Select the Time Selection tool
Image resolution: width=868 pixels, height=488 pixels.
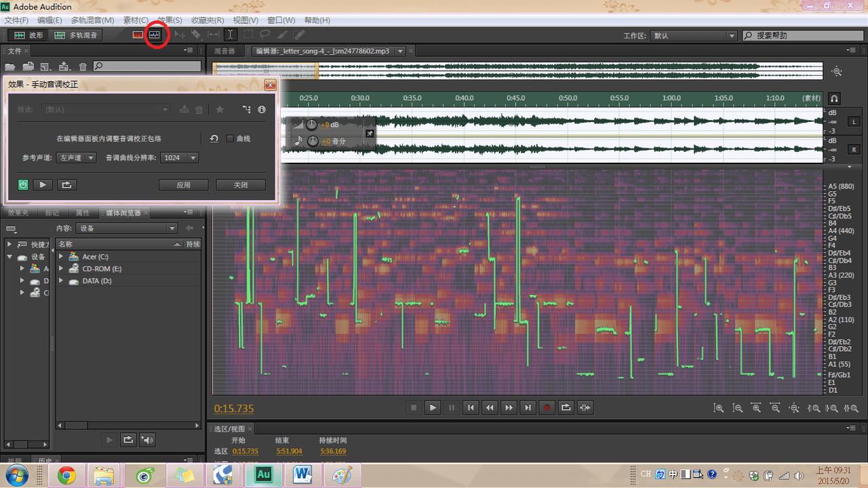pos(231,35)
